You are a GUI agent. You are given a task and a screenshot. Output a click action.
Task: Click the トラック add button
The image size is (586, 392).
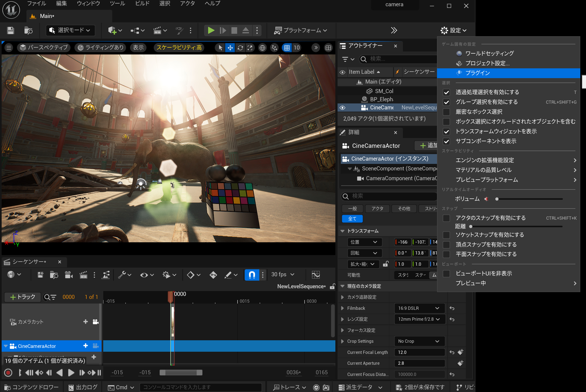click(x=23, y=297)
